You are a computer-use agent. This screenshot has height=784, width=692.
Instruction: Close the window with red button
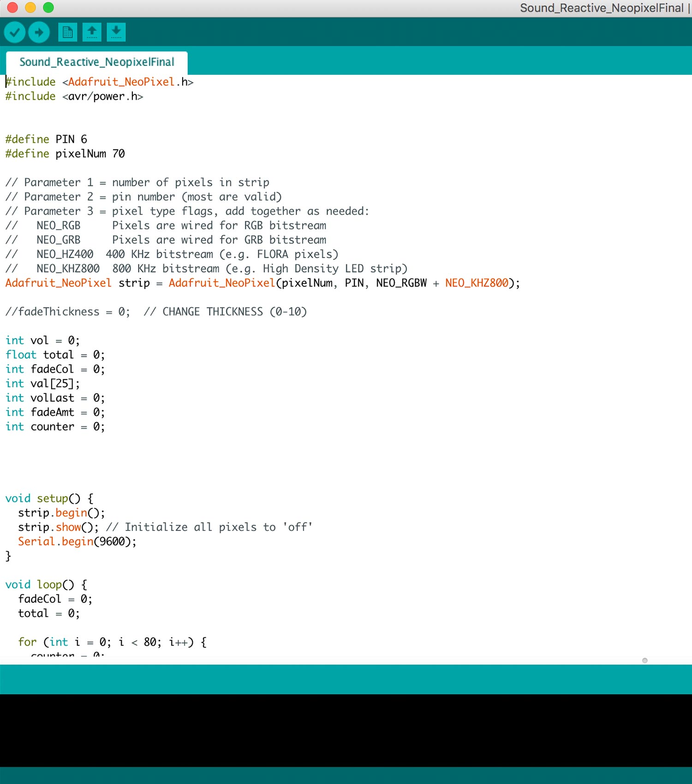pyautogui.click(x=12, y=7)
